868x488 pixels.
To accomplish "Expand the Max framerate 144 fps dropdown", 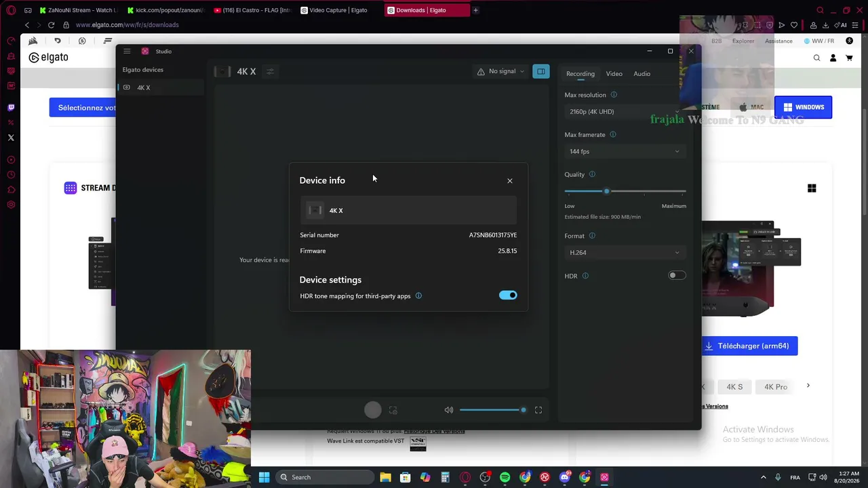I will 625,152.
